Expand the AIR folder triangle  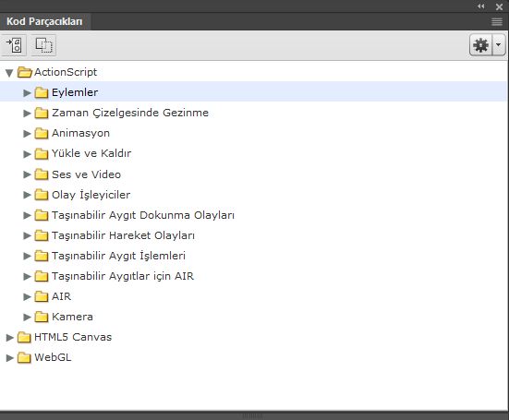(x=28, y=296)
